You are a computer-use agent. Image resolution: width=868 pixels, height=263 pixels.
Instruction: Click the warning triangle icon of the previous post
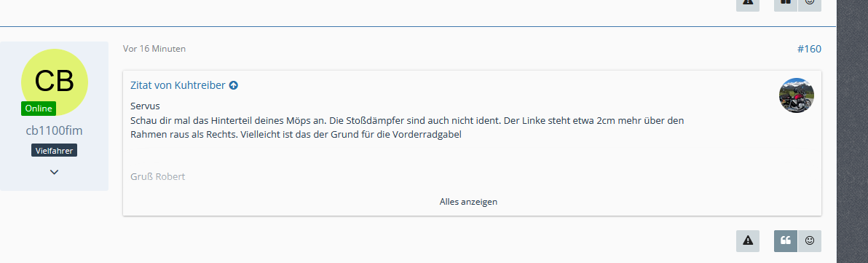tap(748, 4)
